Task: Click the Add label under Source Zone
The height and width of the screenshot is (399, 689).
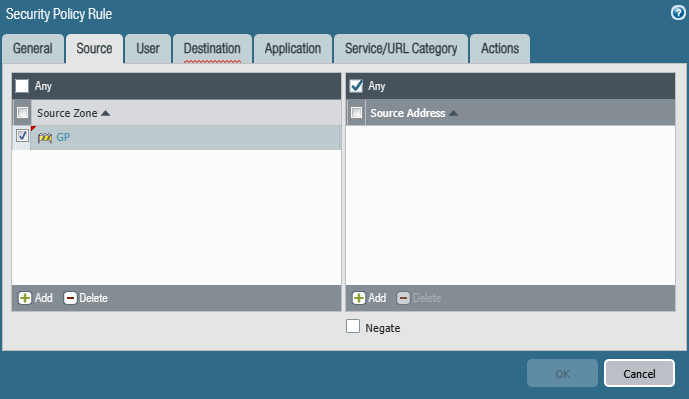Action: pos(44,298)
